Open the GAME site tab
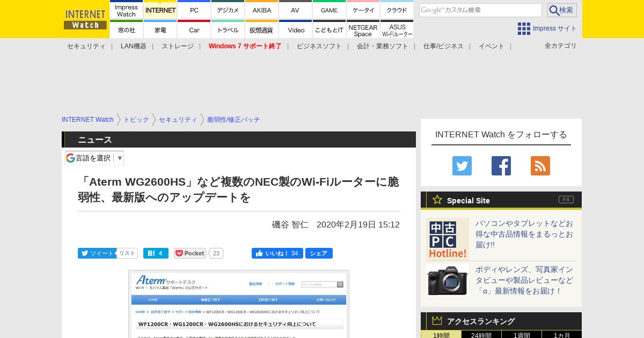This screenshot has height=338, width=644. coord(330,10)
